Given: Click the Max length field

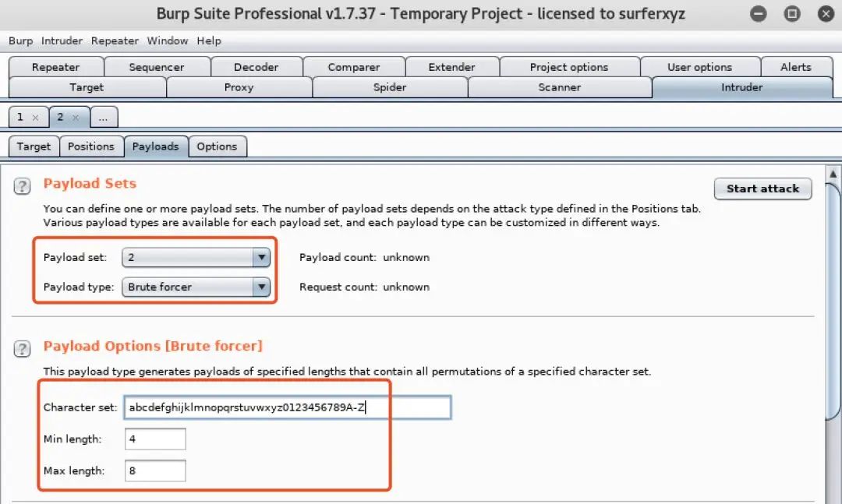Looking at the screenshot, I should tap(155, 471).
